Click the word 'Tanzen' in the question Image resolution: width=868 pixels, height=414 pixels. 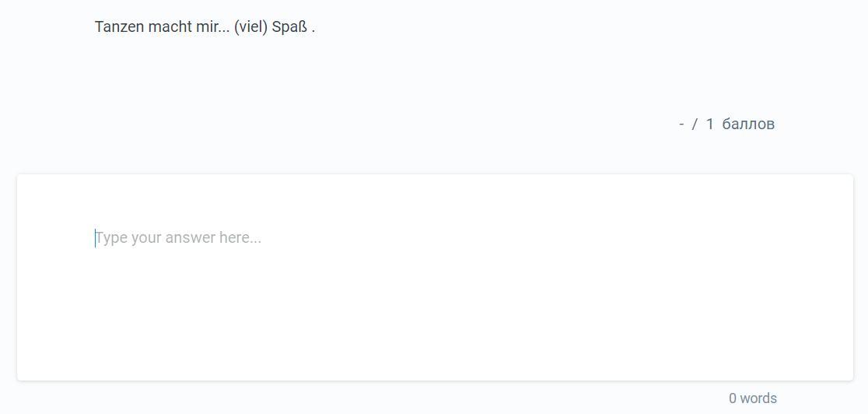[x=119, y=26]
